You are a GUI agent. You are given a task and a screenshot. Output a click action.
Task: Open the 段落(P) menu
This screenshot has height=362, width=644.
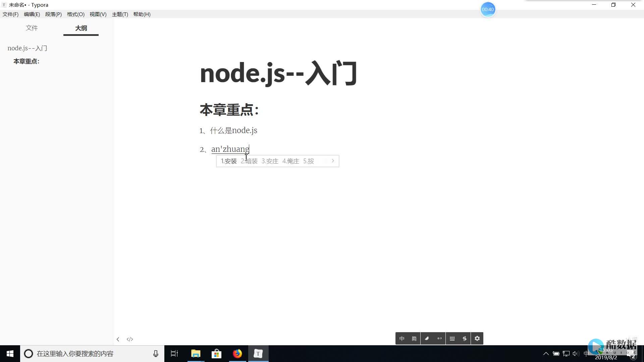[x=53, y=14]
